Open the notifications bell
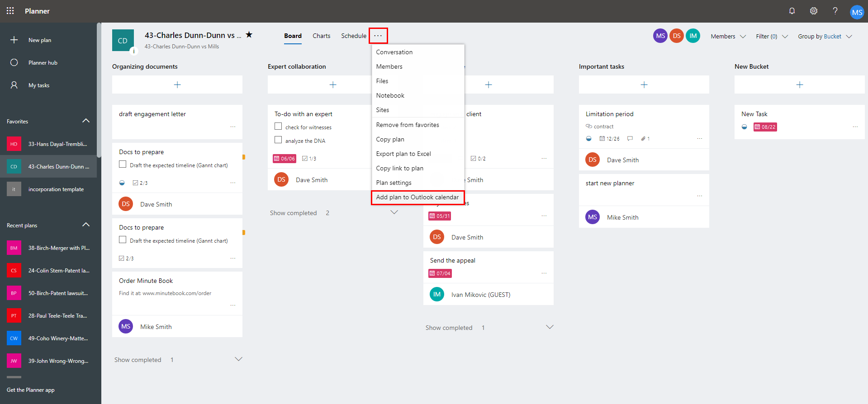The height and width of the screenshot is (404, 868). click(x=792, y=11)
